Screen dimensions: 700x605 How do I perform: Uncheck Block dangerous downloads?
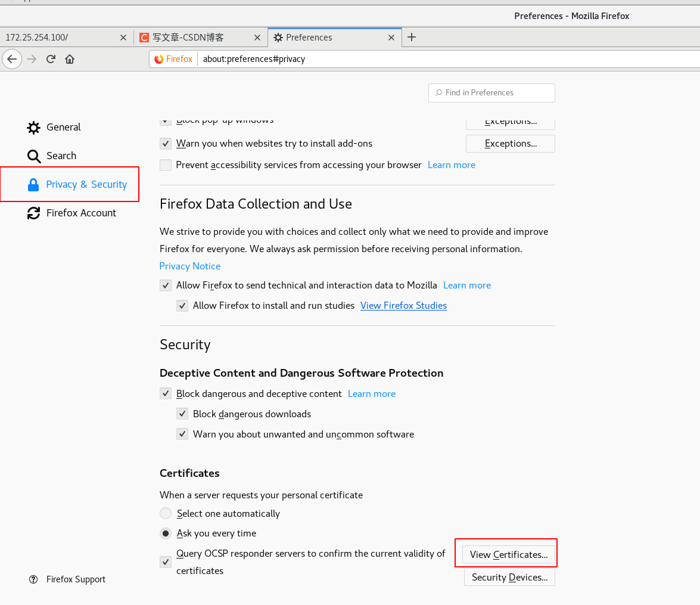tap(182, 414)
